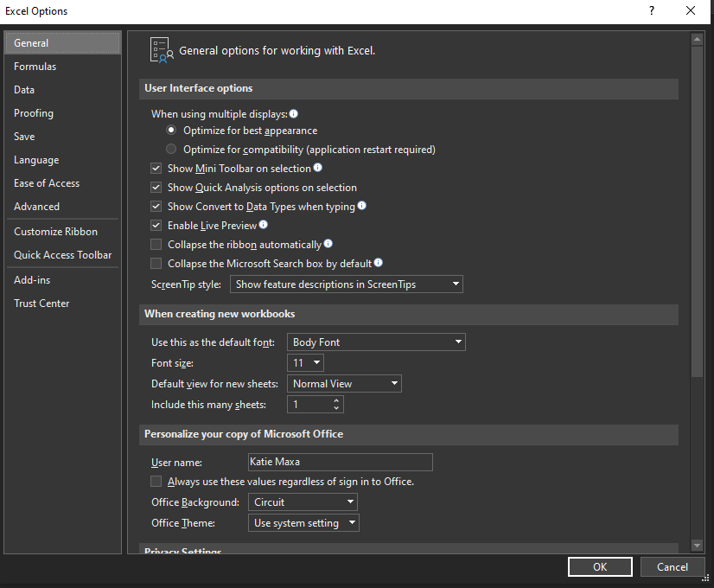Open the default font dropdown showing Body Font
714x588 pixels.
pos(376,342)
